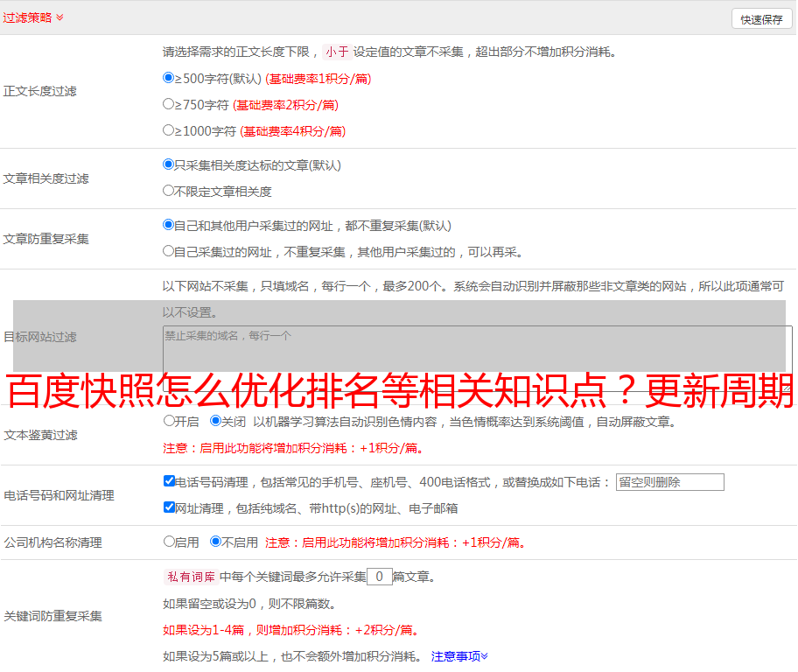Click the keyword article count input box
Viewport: 798px width, 672px height.
[379, 577]
